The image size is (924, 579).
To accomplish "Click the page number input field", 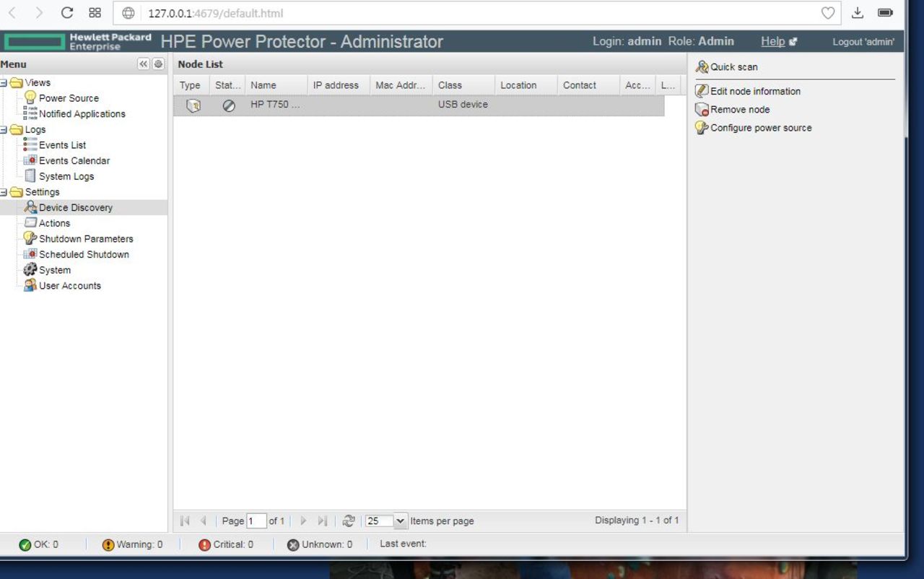I will [x=256, y=521].
